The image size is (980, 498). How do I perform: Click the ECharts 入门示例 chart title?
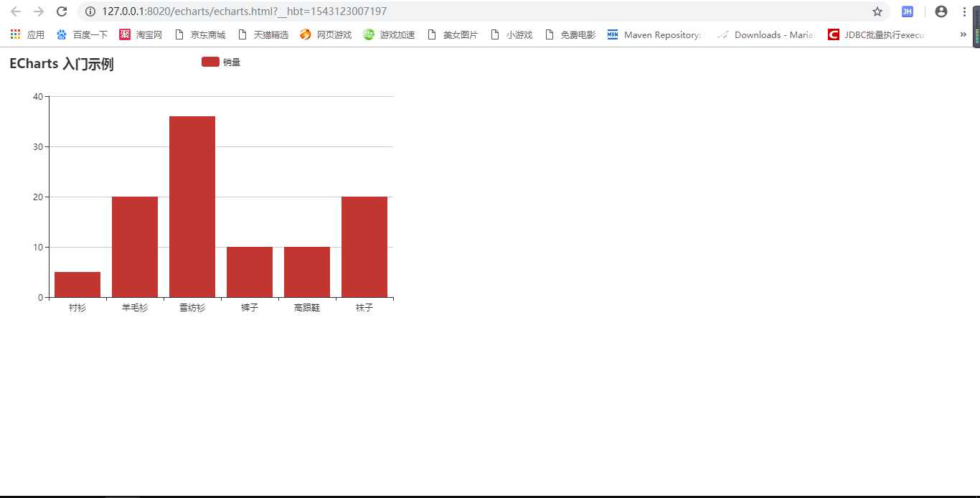point(62,64)
